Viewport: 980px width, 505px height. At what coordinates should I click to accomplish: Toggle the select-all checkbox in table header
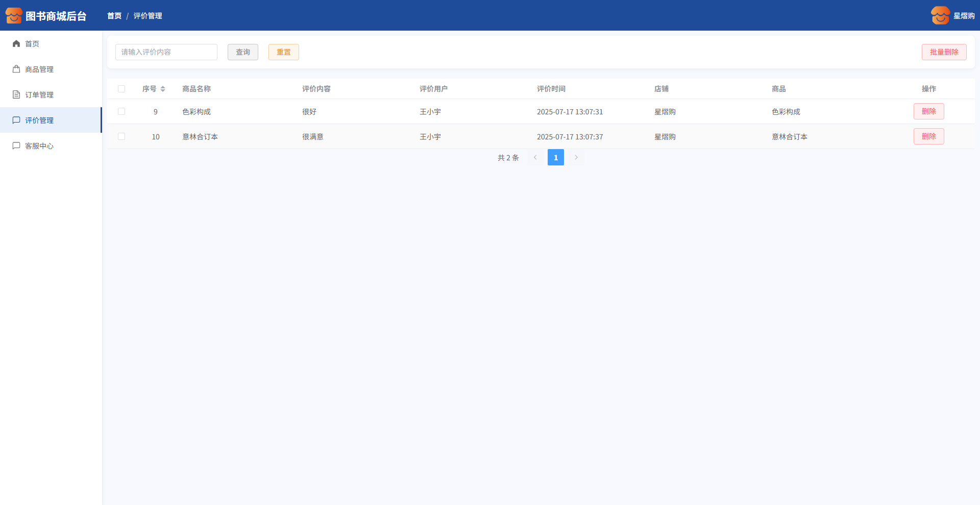point(121,89)
